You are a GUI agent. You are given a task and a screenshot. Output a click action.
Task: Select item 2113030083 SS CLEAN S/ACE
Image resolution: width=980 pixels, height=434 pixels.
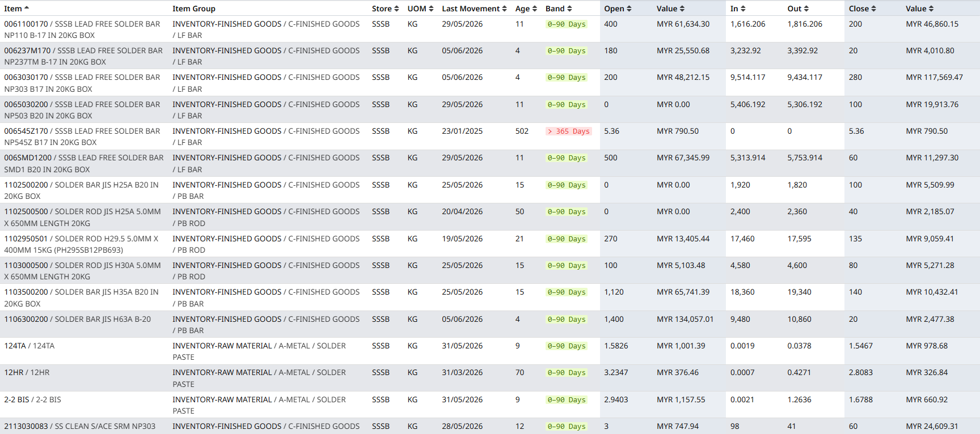[x=80, y=426]
